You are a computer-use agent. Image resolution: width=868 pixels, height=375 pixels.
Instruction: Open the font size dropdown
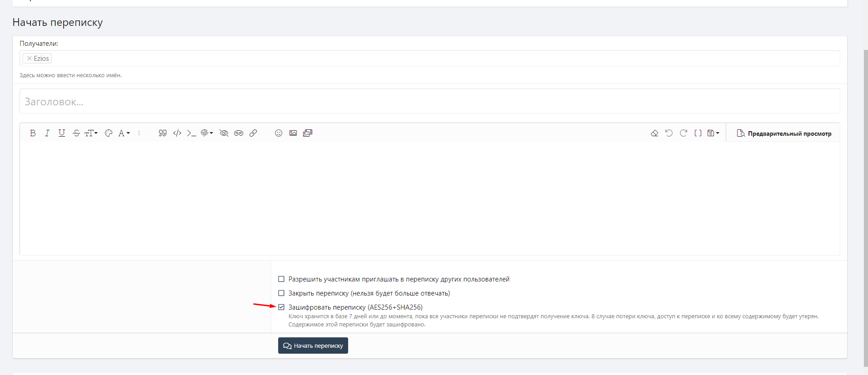pos(91,133)
